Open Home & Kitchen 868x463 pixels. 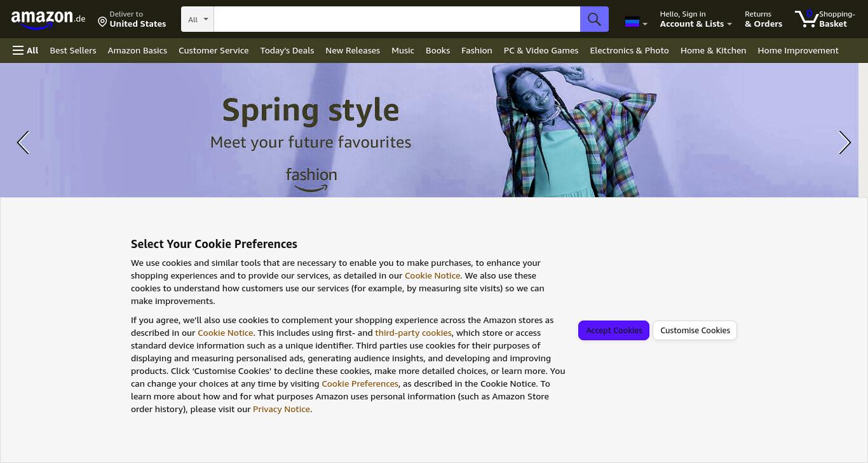(713, 50)
